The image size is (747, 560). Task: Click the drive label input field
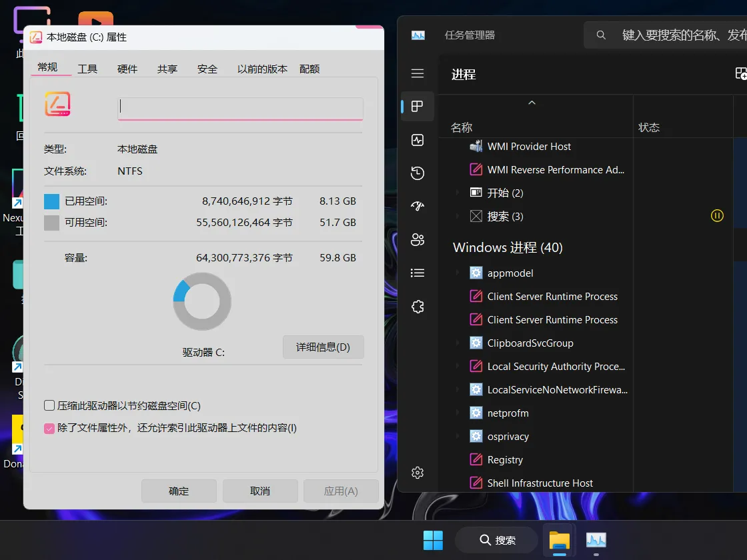point(240,108)
